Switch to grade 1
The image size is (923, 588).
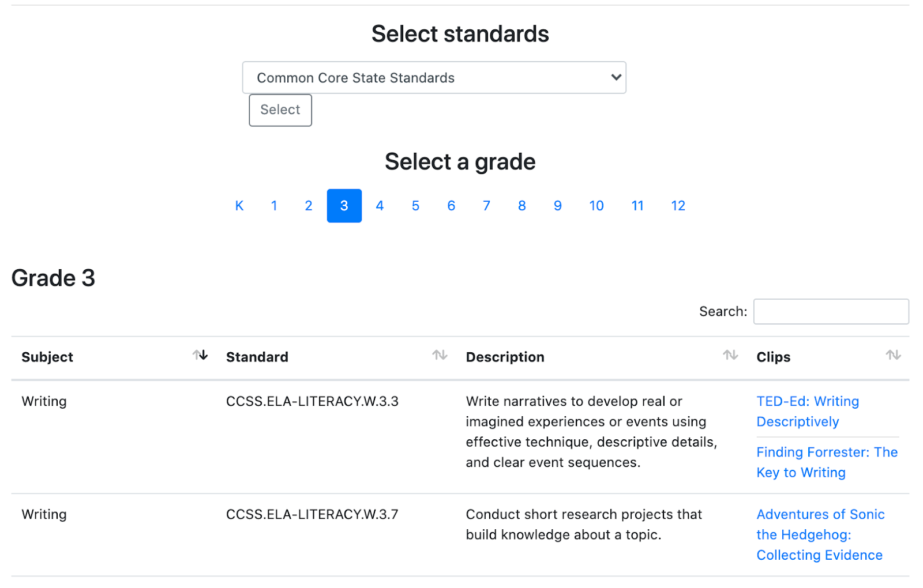[x=274, y=206]
